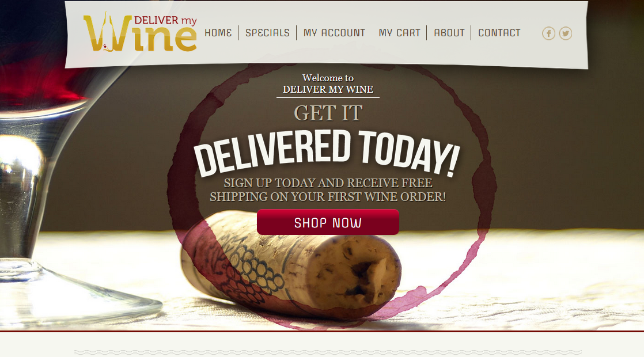644x357 pixels.
Task: Click the Get It heading text
Action: [328, 113]
